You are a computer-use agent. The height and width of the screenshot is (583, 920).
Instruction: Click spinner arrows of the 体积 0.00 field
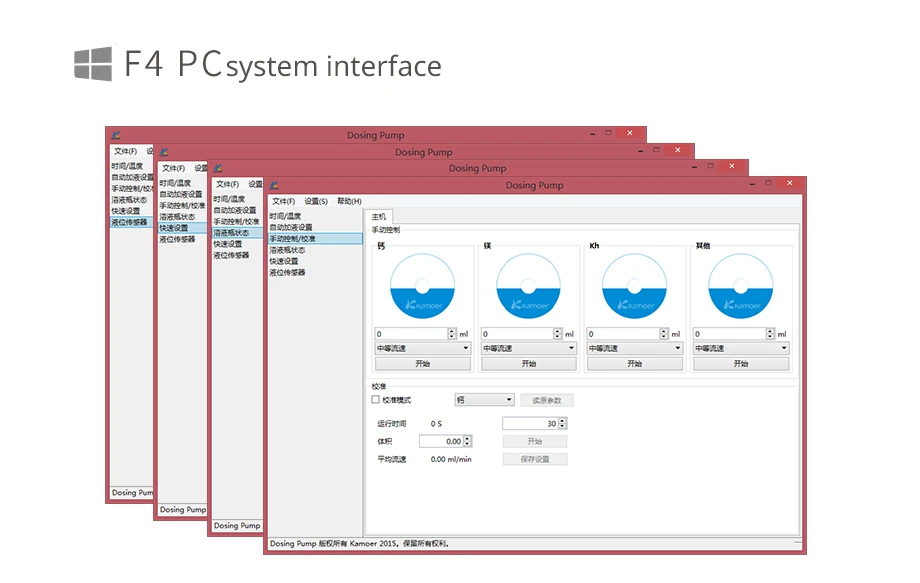pyautogui.click(x=468, y=441)
